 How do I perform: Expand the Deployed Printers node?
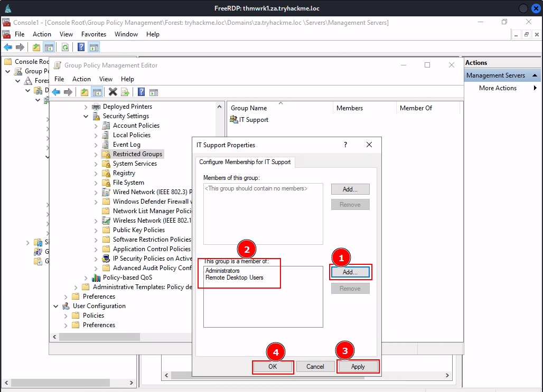coord(86,107)
